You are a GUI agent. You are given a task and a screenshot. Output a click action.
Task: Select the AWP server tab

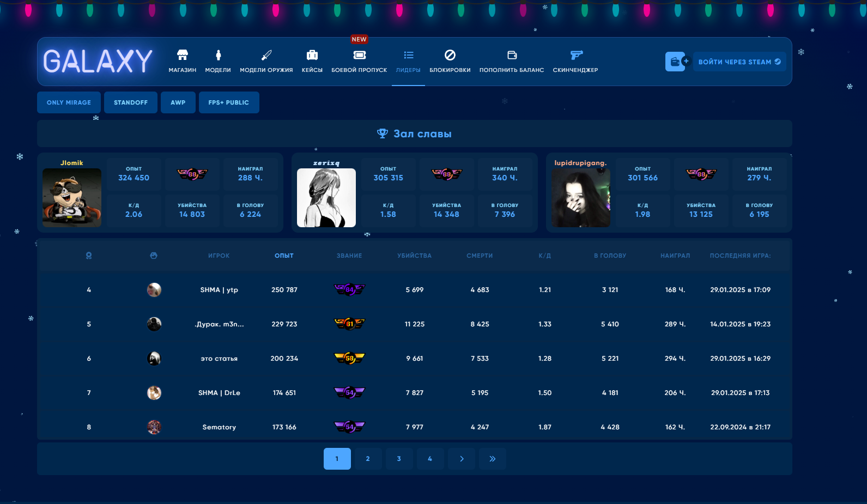(178, 102)
